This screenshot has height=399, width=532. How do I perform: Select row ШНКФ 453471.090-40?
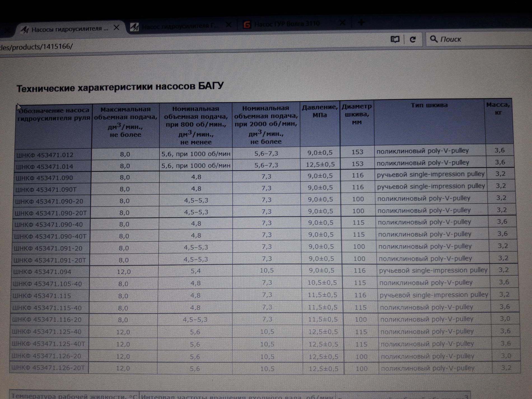(x=265, y=224)
